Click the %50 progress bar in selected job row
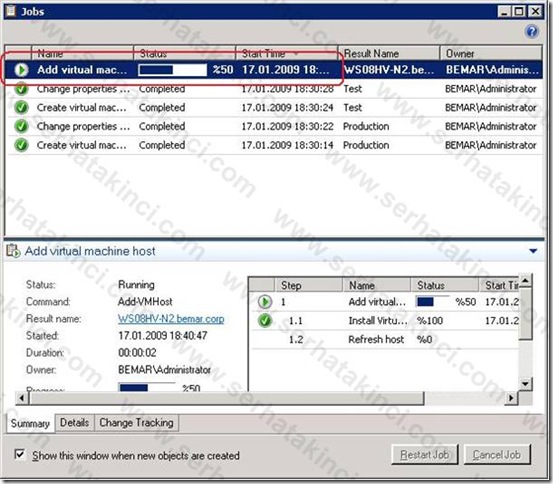Image resolution: width=553 pixels, height=484 pixels. [x=172, y=69]
